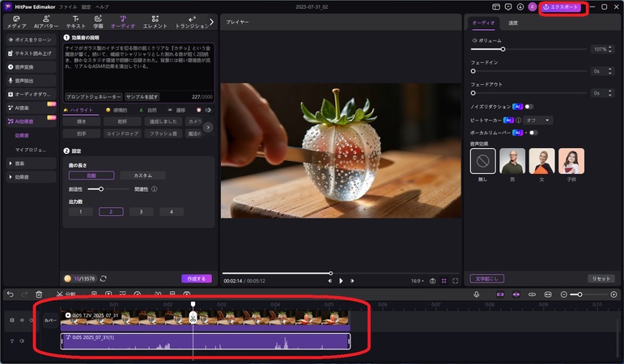Undo the last edit in the timeline toolbar
624x364 pixels.
point(11,294)
